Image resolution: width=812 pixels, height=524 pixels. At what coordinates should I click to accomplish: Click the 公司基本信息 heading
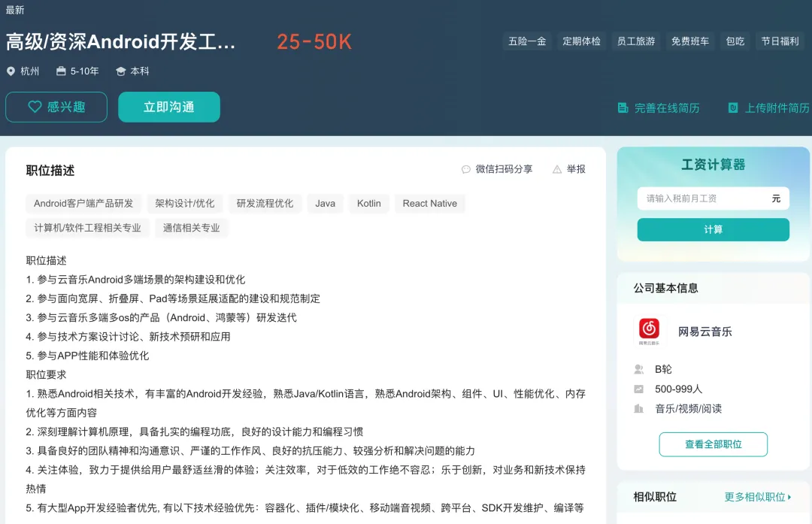click(x=665, y=288)
